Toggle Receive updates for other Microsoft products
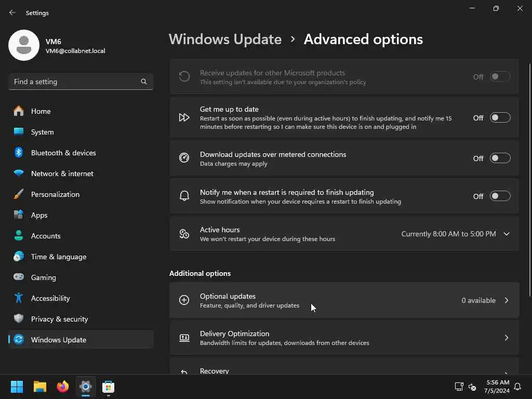The image size is (532, 399). tap(500, 77)
